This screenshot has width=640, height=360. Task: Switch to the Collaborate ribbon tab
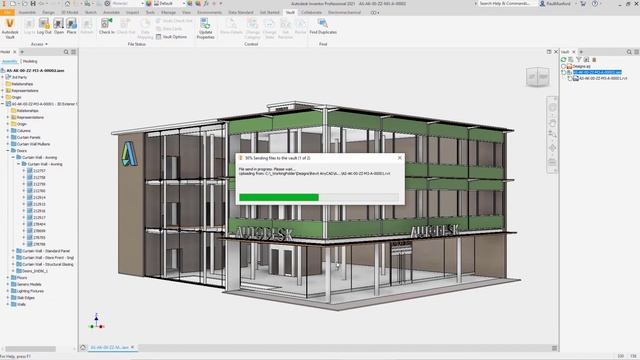[x=311, y=12]
